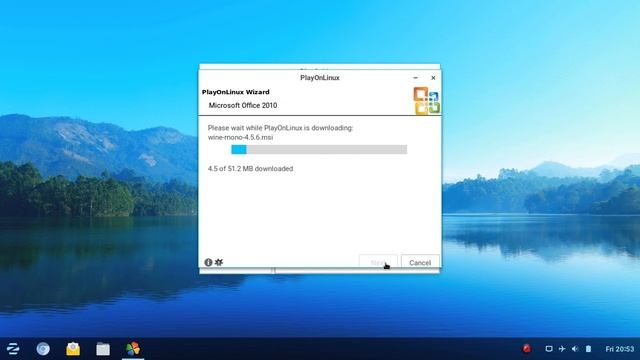Viewport: 640px width, 360px height.
Task: Open the display tray icon
Action: tap(549, 349)
